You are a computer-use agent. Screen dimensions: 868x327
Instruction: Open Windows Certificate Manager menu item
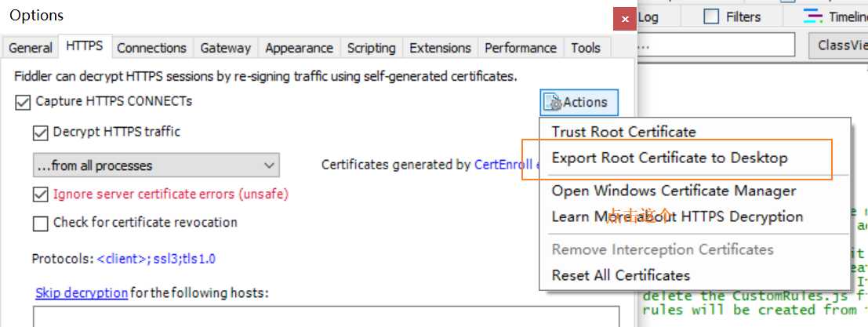tap(674, 191)
